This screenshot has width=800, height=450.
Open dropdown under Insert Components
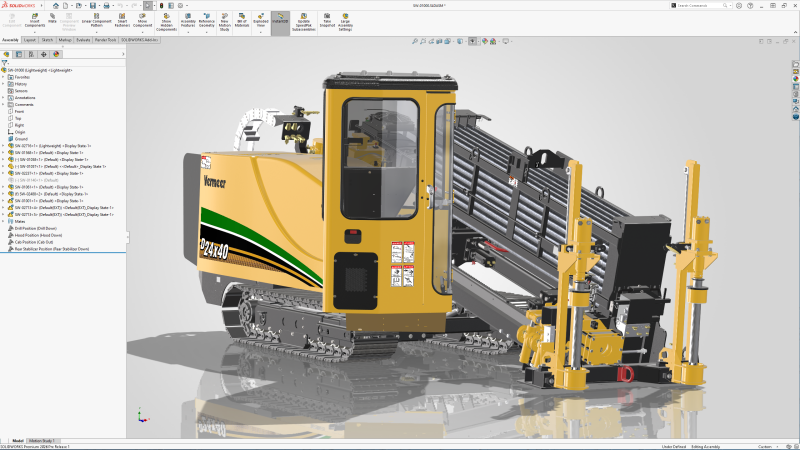(35, 32)
